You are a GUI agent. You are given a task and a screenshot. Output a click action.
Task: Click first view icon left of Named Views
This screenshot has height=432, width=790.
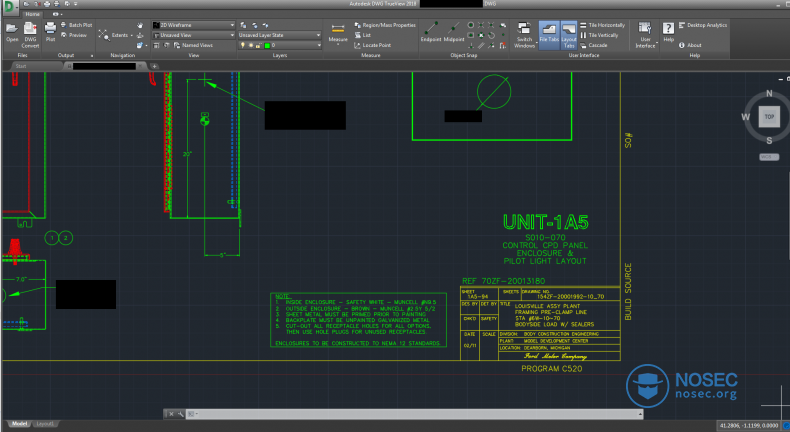coord(156,45)
